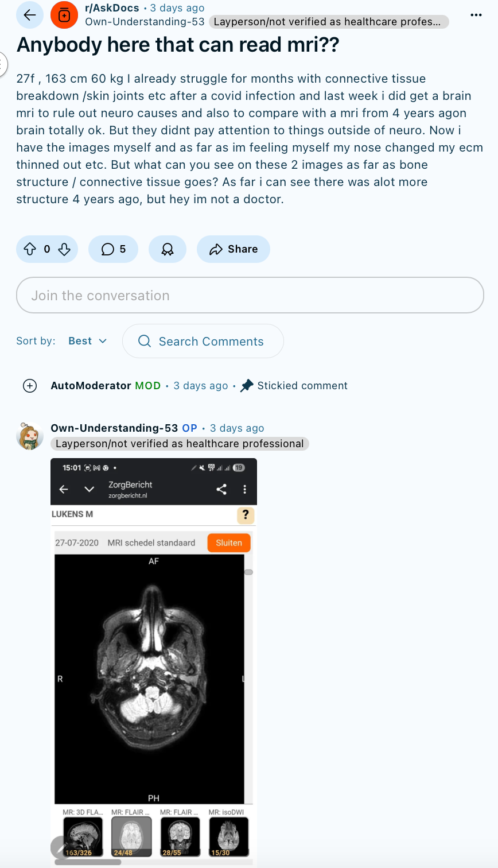Open Own-Understanding-53 profile in comment
Screen dimensions: 498x868
pyautogui.click(x=114, y=428)
